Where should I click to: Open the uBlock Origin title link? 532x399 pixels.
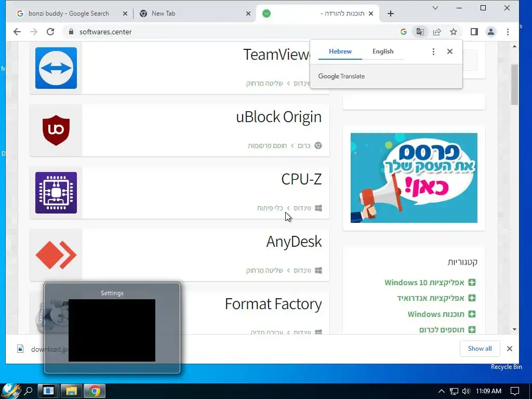tap(279, 117)
